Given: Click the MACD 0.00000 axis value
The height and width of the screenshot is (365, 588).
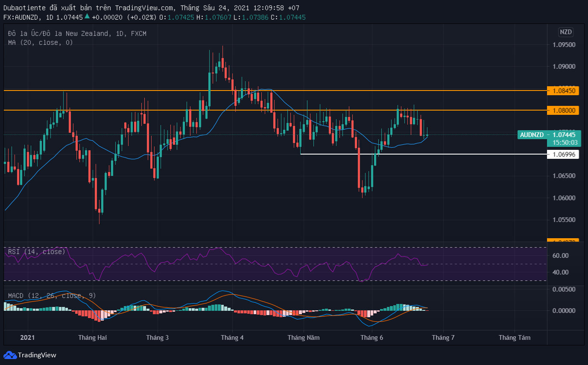Looking at the screenshot, I should tap(563, 310).
